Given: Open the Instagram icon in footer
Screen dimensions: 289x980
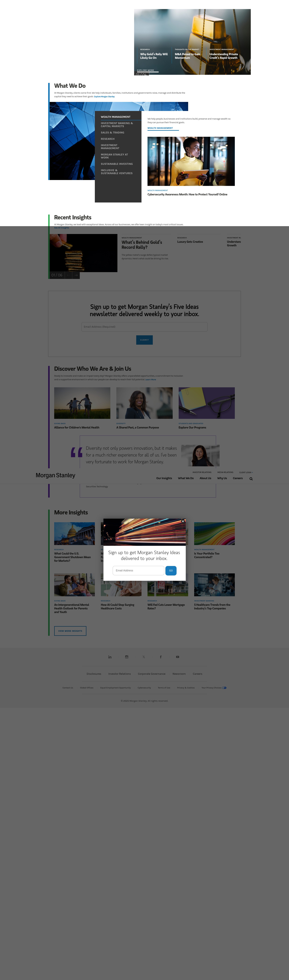Looking at the screenshot, I should (x=127, y=657).
